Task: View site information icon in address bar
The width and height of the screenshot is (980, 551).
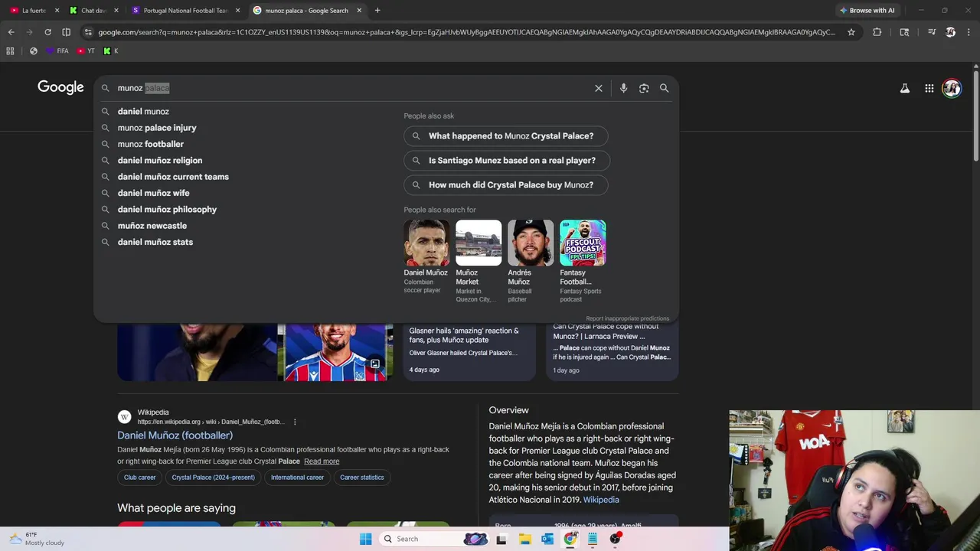Action: coord(88,32)
